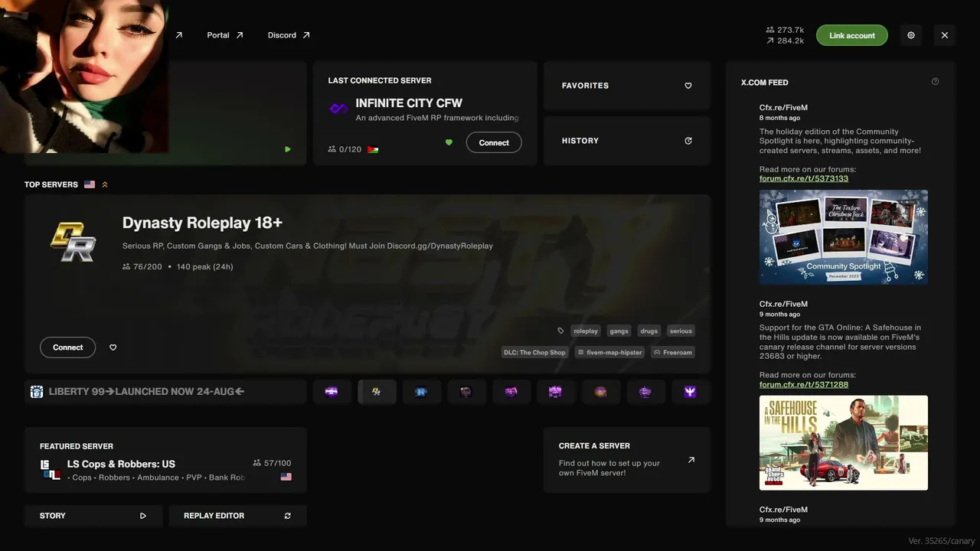Click the arrow icon beside Portal

[x=240, y=35]
